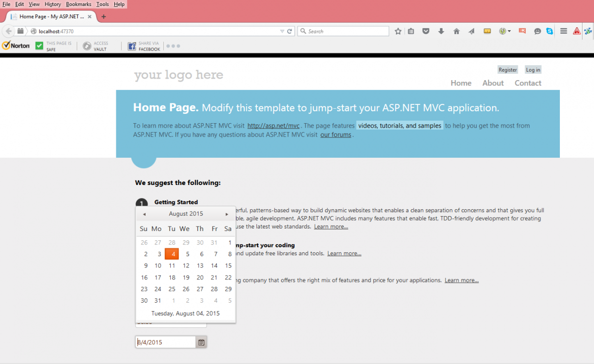Open the History menu
594x364 pixels.
point(52,4)
